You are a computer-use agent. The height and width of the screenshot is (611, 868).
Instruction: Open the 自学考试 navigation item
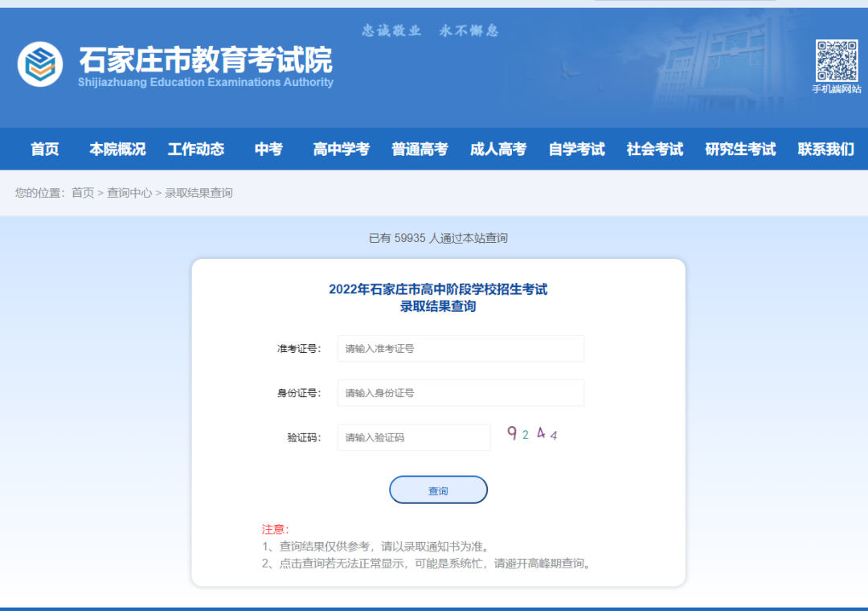(x=576, y=149)
